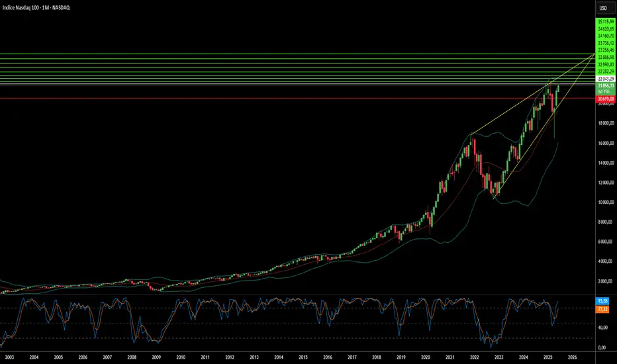This screenshot has width=617, height=364.
Task: Click the Indice Nasdaq 100 chart title
Action: (x=36, y=7)
